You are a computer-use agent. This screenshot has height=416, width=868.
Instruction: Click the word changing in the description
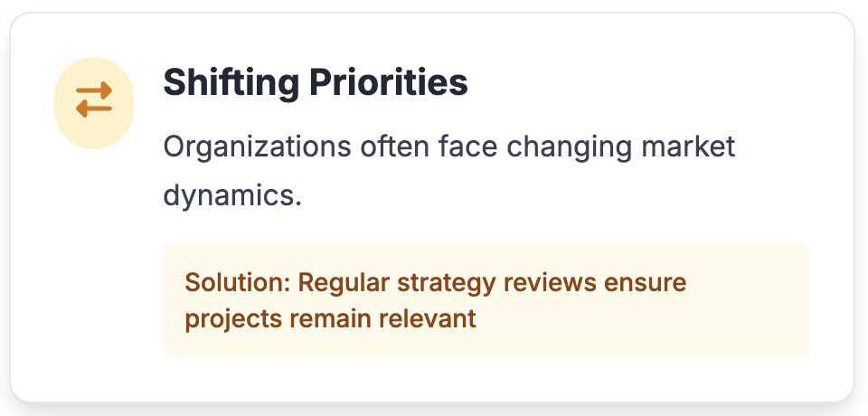click(569, 148)
